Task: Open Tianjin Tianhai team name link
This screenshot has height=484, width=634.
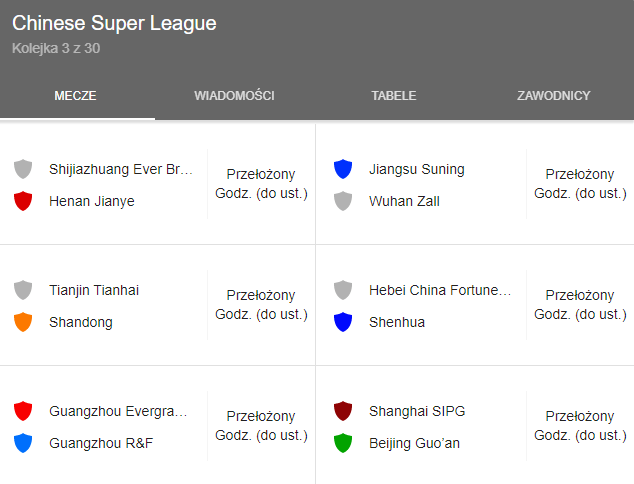Action: (94, 290)
